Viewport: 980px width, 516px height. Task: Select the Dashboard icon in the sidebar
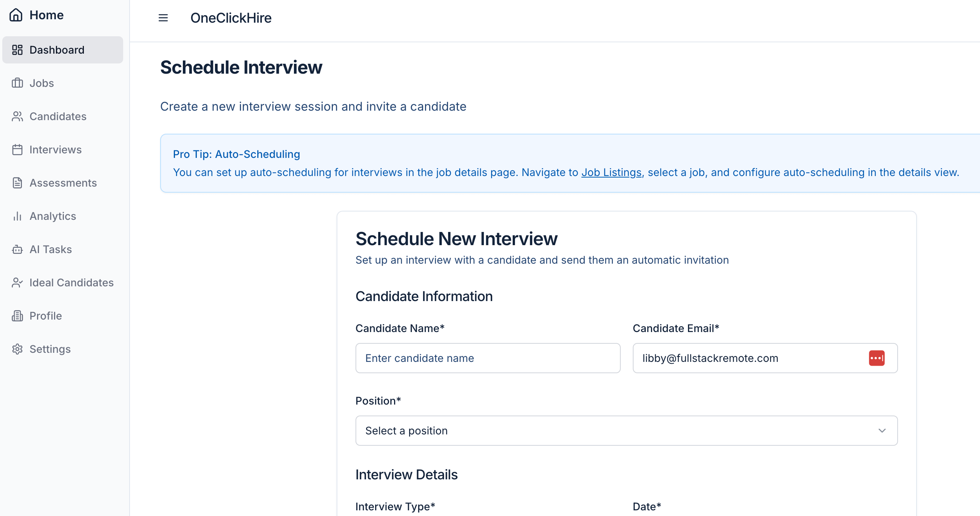17,49
